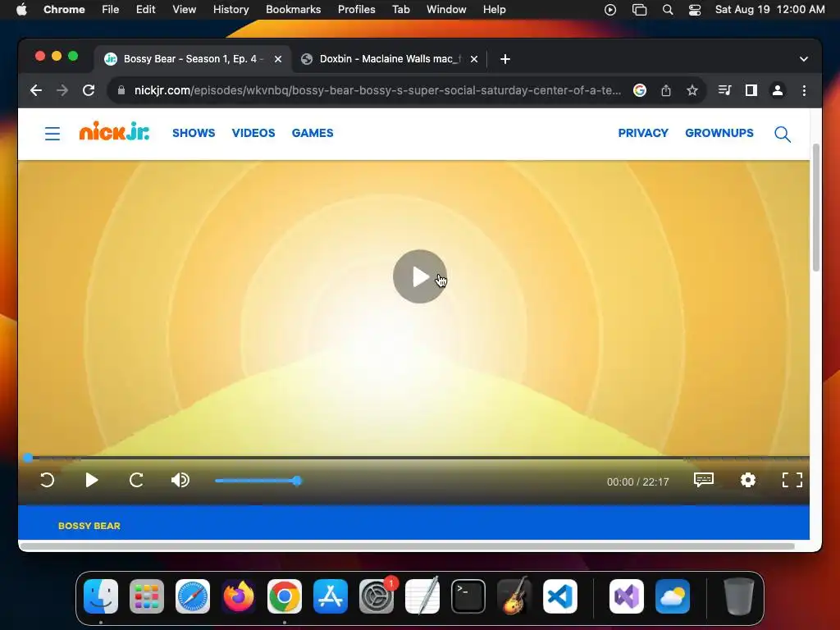
Task: Click the large center play button on the video
Action: point(419,276)
